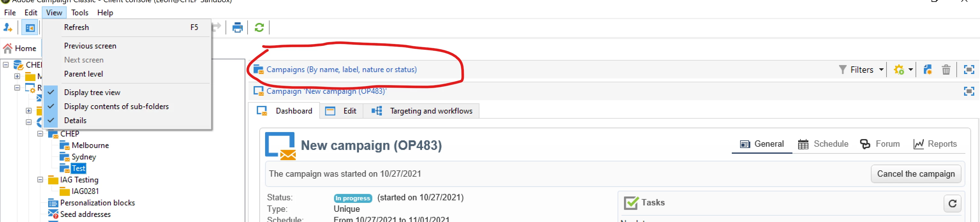This screenshot has height=222, width=980.
Task: Click the green refresh toolbar icon
Action: tap(259, 27)
